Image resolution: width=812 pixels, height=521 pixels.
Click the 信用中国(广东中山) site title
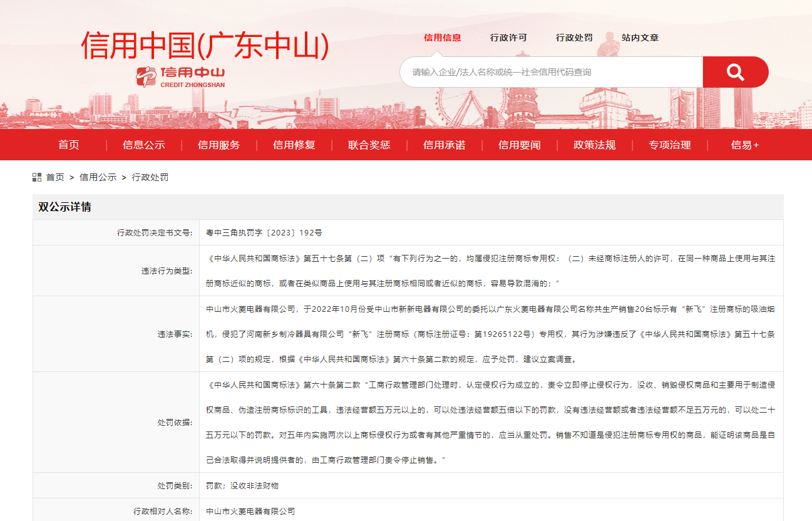coord(205,45)
